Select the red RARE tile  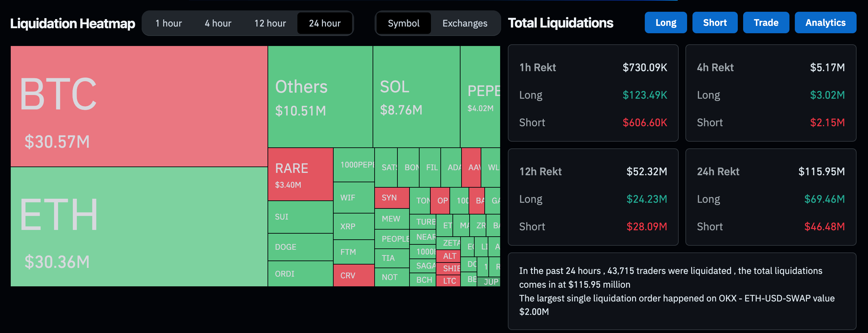[x=300, y=174]
